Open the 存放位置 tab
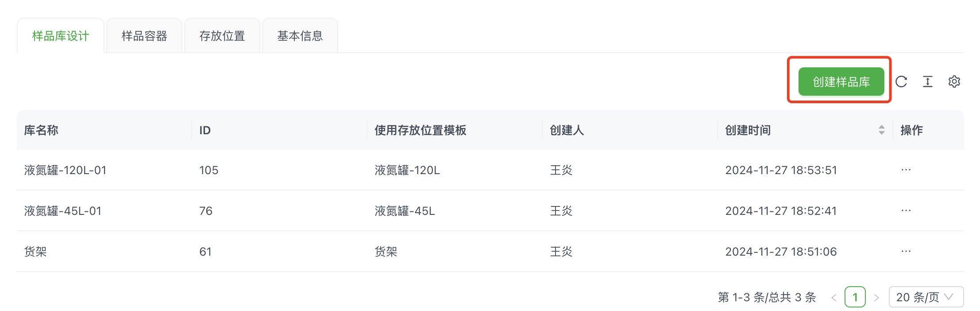980x311 pixels. pyautogui.click(x=222, y=36)
